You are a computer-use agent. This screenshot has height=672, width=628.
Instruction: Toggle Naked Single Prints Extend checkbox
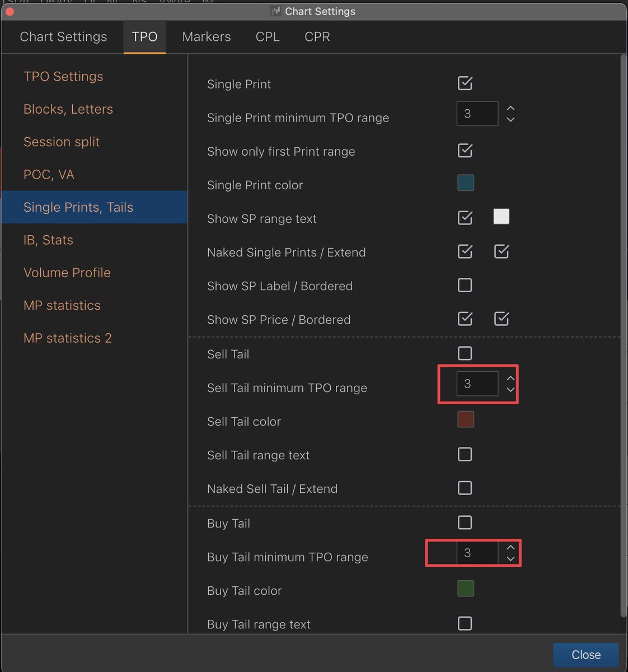[502, 251]
